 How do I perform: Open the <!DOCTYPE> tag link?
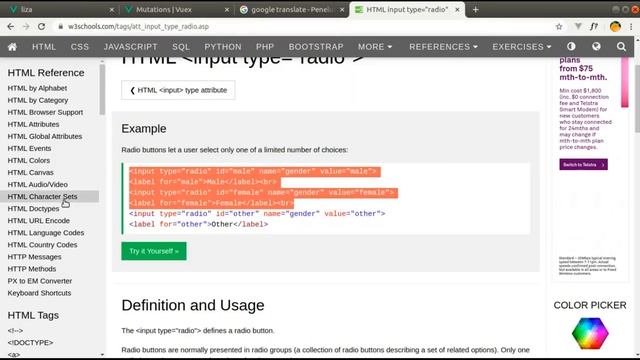(x=30, y=342)
